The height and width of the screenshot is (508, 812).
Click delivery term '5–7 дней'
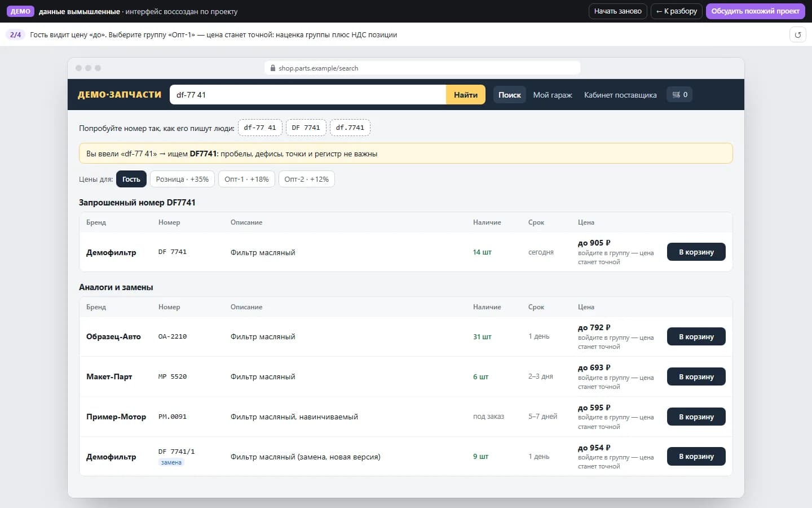point(542,417)
